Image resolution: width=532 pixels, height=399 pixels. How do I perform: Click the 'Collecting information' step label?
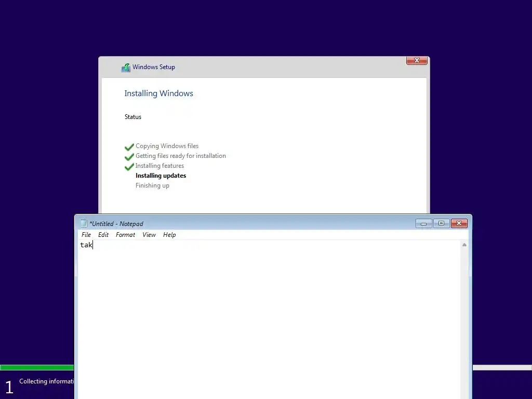point(46,381)
